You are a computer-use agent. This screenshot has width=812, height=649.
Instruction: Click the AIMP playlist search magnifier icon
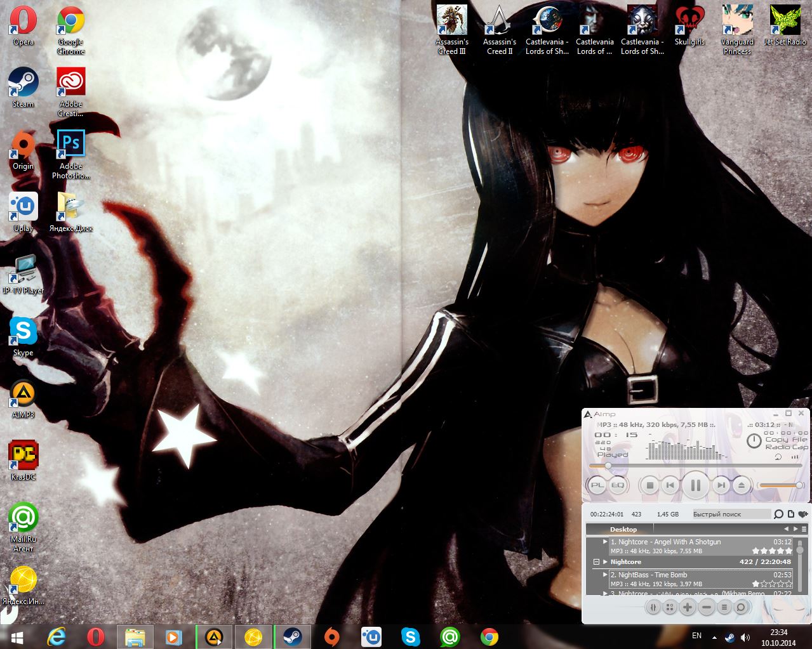tap(778, 514)
